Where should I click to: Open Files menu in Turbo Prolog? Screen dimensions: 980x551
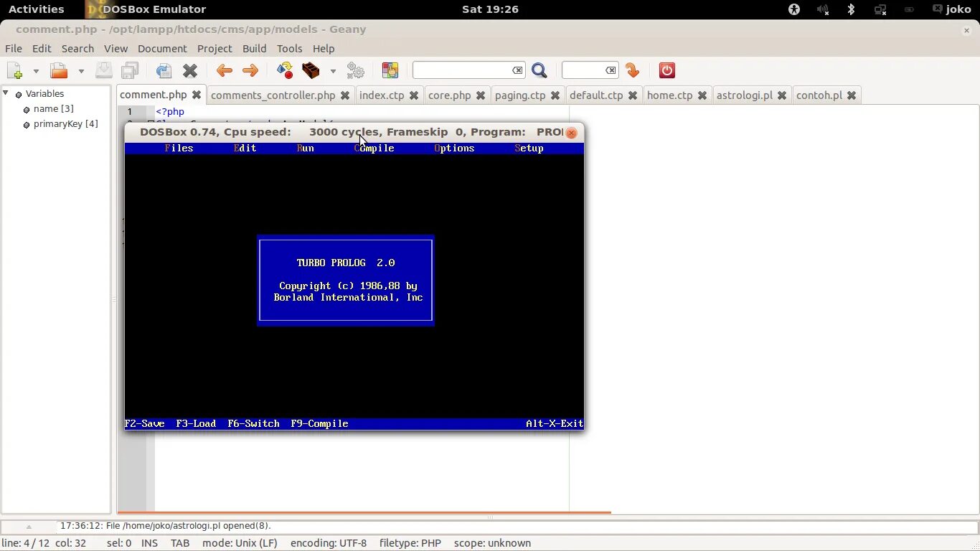pos(179,149)
